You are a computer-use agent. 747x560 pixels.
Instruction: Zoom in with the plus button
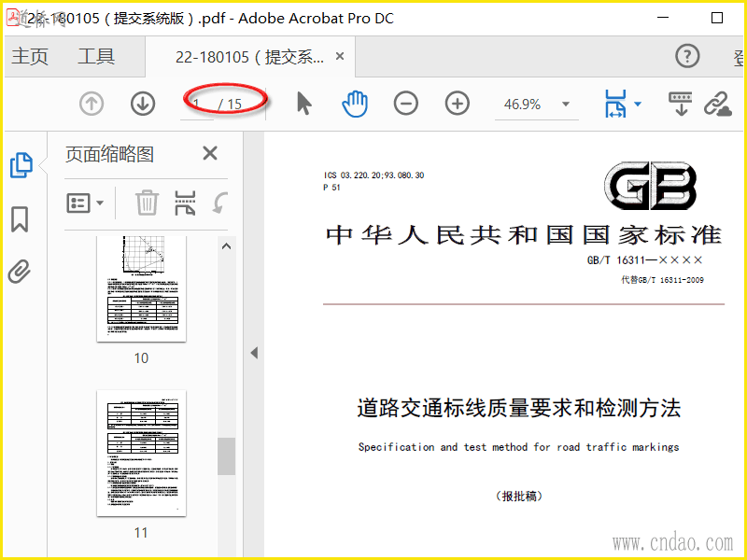pyautogui.click(x=458, y=104)
